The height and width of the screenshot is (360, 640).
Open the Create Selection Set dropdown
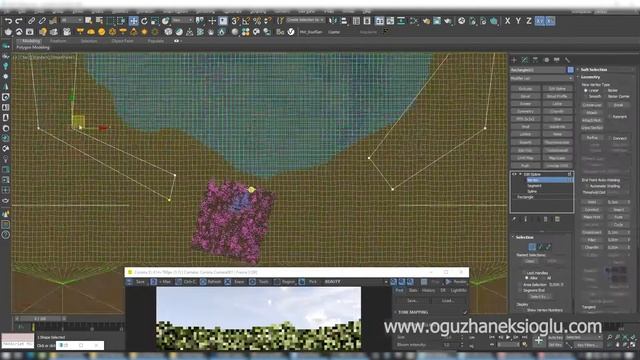point(305,20)
